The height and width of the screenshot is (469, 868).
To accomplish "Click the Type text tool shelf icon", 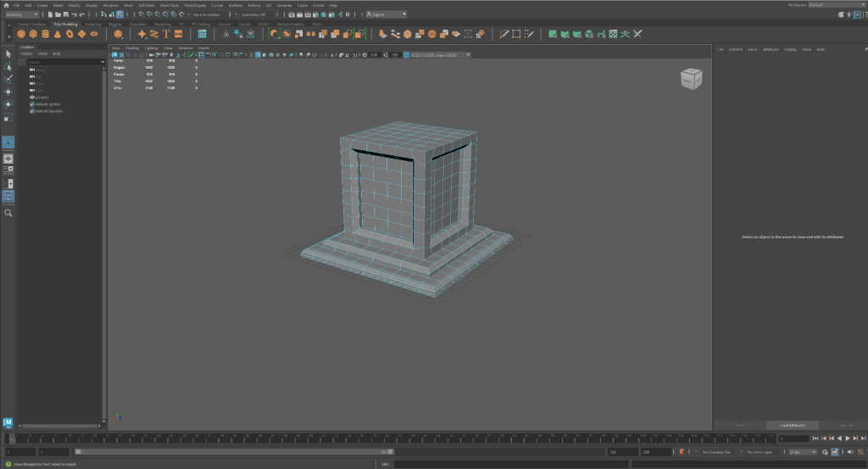I will pyautogui.click(x=167, y=34).
